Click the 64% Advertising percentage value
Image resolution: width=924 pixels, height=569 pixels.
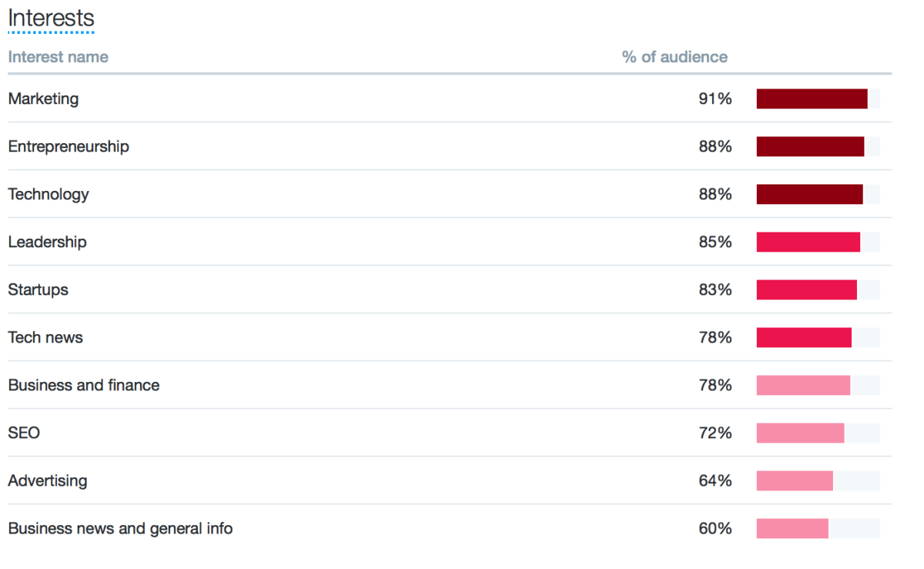(715, 480)
